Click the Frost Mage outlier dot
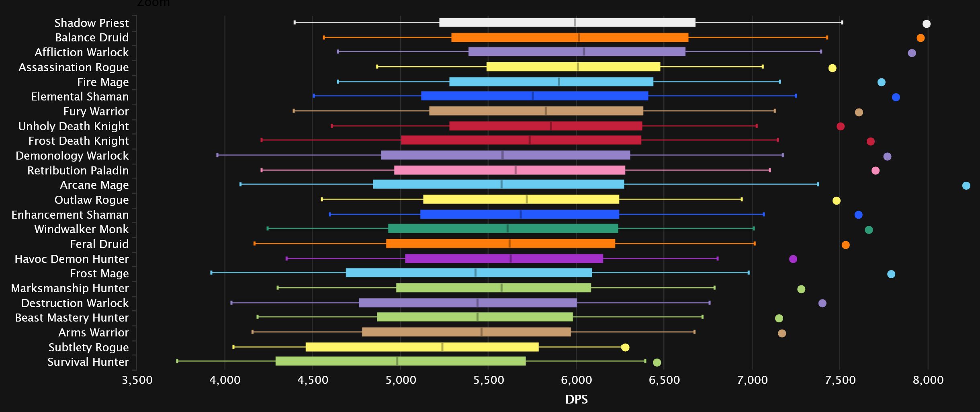Screen dimensions: 980x412 [891, 274]
